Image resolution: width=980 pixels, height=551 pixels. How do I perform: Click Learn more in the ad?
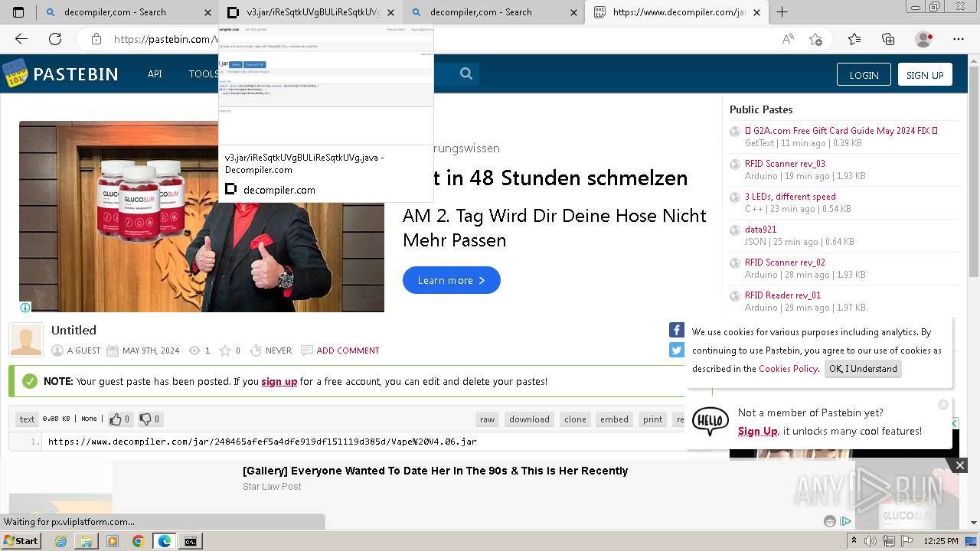tap(452, 280)
